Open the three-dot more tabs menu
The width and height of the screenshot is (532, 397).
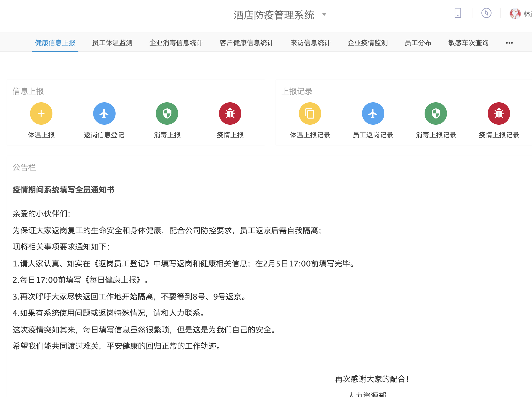pos(509,43)
